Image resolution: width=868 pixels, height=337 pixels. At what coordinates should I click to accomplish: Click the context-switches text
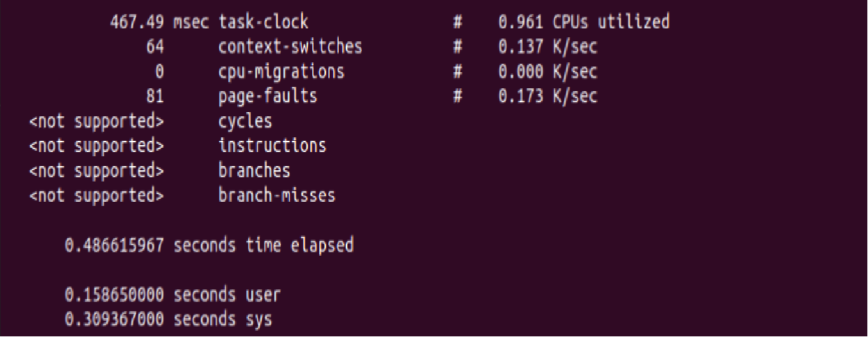(x=290, y=47)
